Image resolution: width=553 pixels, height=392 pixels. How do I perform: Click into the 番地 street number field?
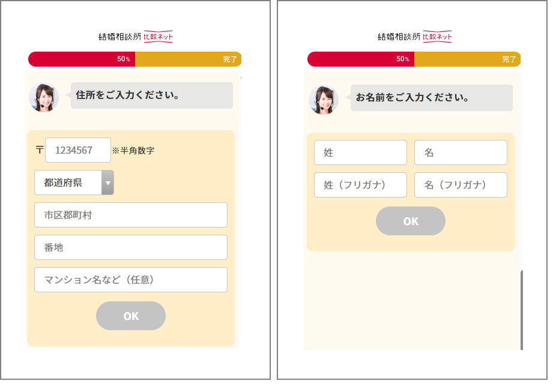pos(131,247)
